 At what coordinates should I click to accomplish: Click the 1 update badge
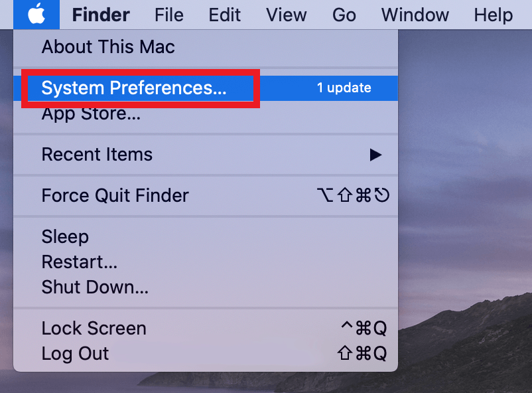345,87
